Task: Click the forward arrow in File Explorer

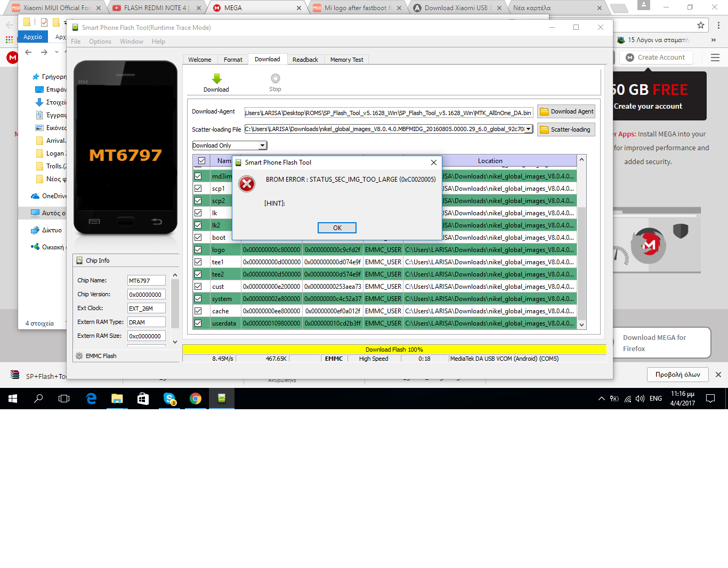Action: click(x=44, y=52)
